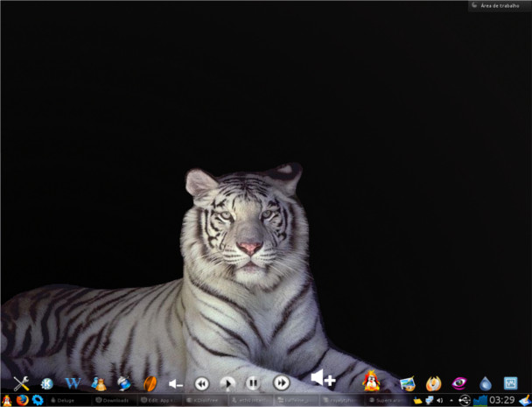532x407 pixels.
Task: Open the penguin application menu in panel
Action: (6, 401)
